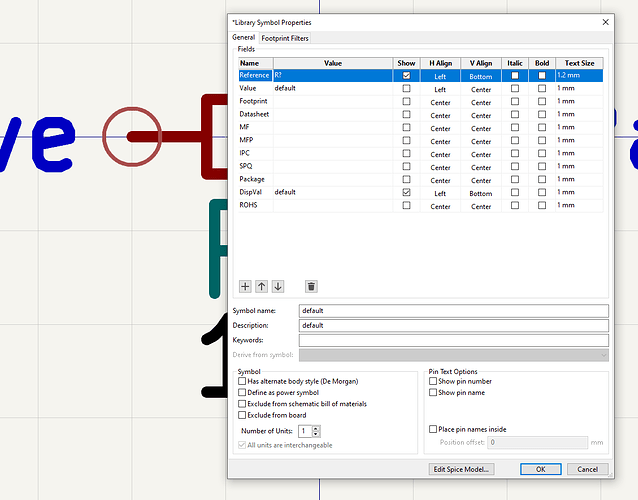The height and width of the screenshot is (500, 638).
Task: Confirm with the OK button
Action: point(541,469)
